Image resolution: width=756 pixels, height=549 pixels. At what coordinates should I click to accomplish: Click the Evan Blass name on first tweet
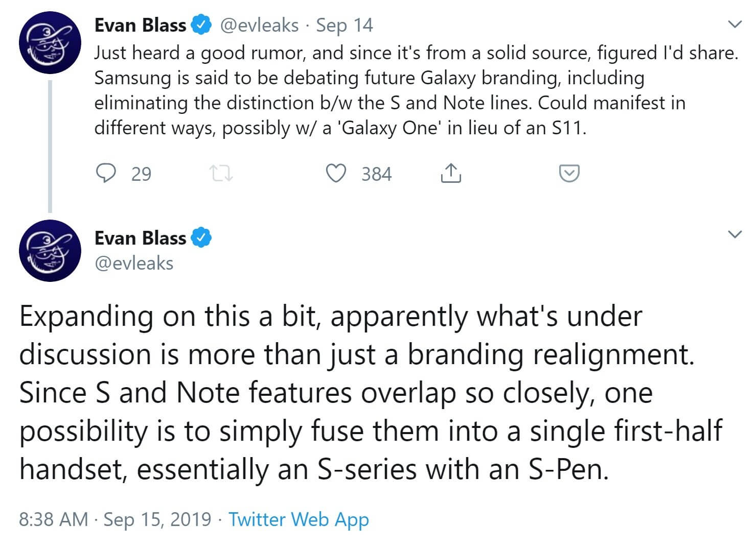[x=140, y=25]
